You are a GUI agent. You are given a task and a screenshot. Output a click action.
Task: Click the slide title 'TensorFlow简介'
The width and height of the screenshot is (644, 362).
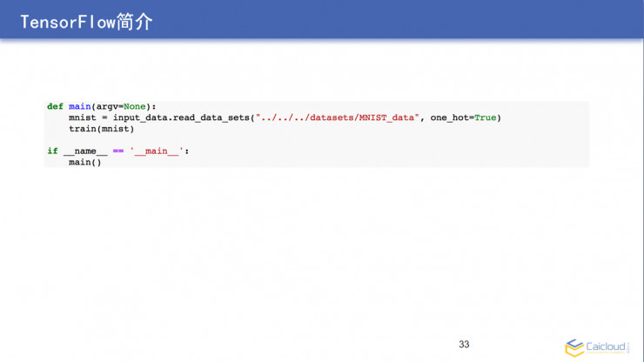pyautogui.click(x=86, y=22)
